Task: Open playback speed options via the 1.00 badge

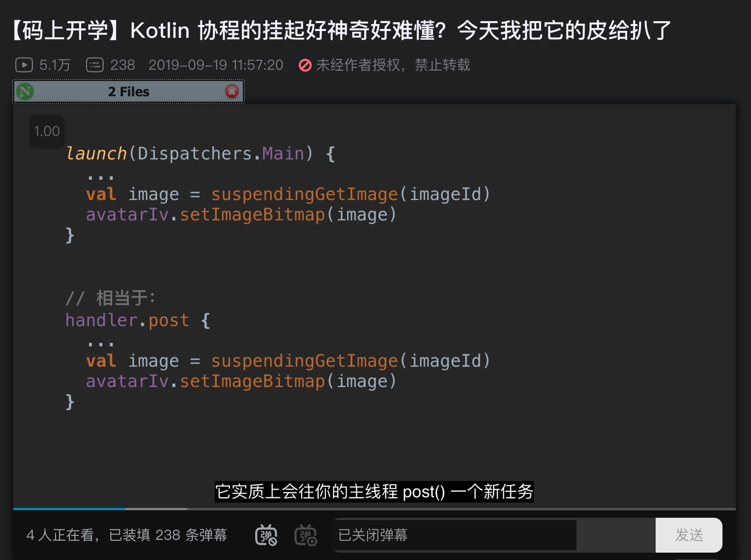Action: click(x=47, y=132)
